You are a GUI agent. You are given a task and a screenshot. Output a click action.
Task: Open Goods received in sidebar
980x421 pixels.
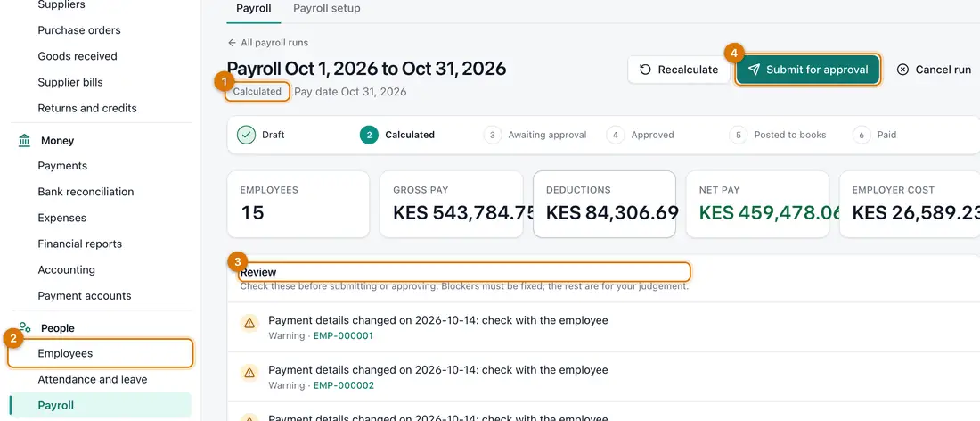point(78,56)
